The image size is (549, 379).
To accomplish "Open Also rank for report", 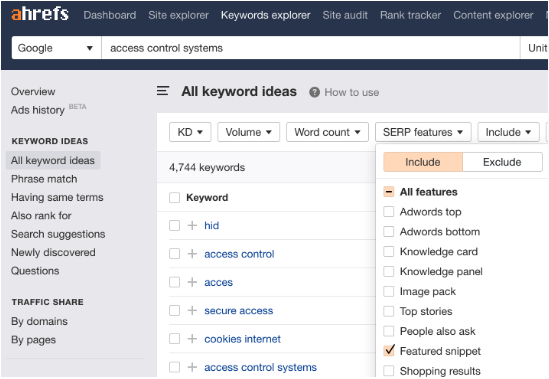I will [x=41, y=215].
